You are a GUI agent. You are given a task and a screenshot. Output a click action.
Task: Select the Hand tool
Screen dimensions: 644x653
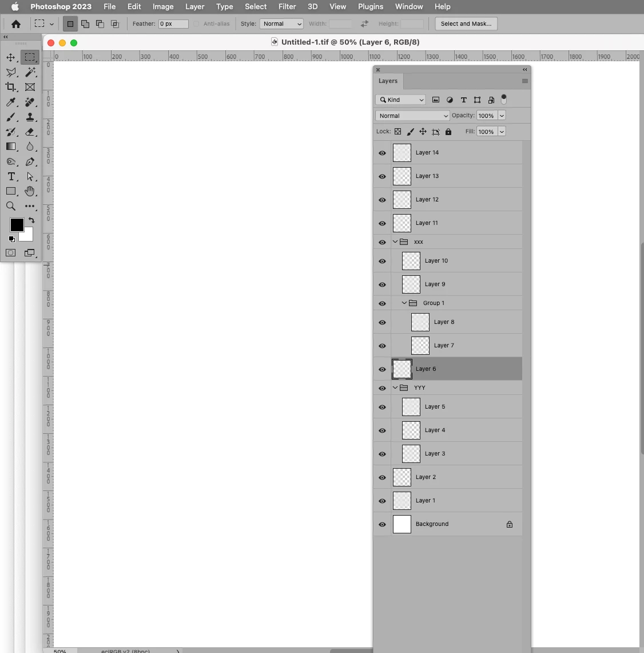tap(30, 191)
